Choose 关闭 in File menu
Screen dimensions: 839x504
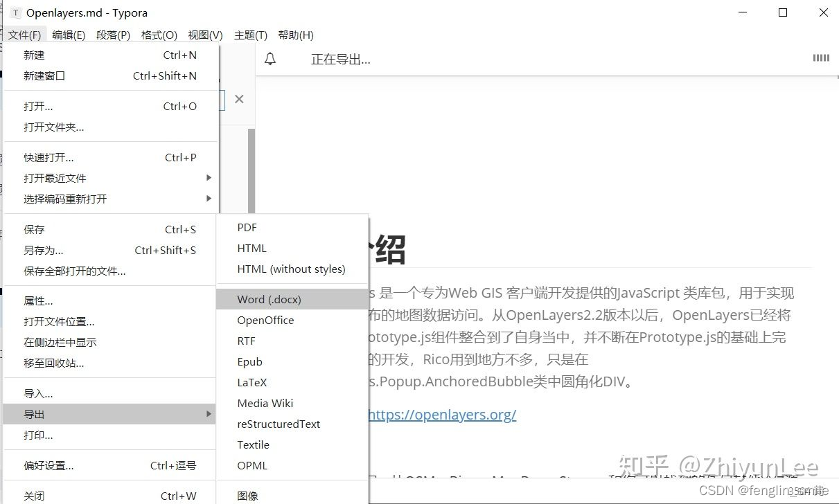coord(111,496)
